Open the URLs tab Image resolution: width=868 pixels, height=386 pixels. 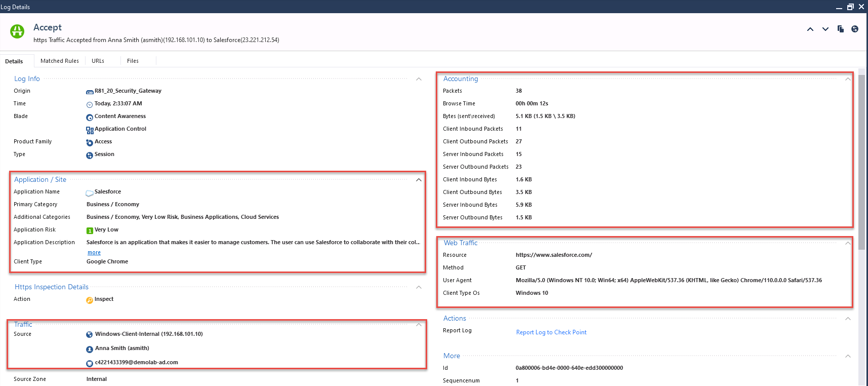point(98,61)
